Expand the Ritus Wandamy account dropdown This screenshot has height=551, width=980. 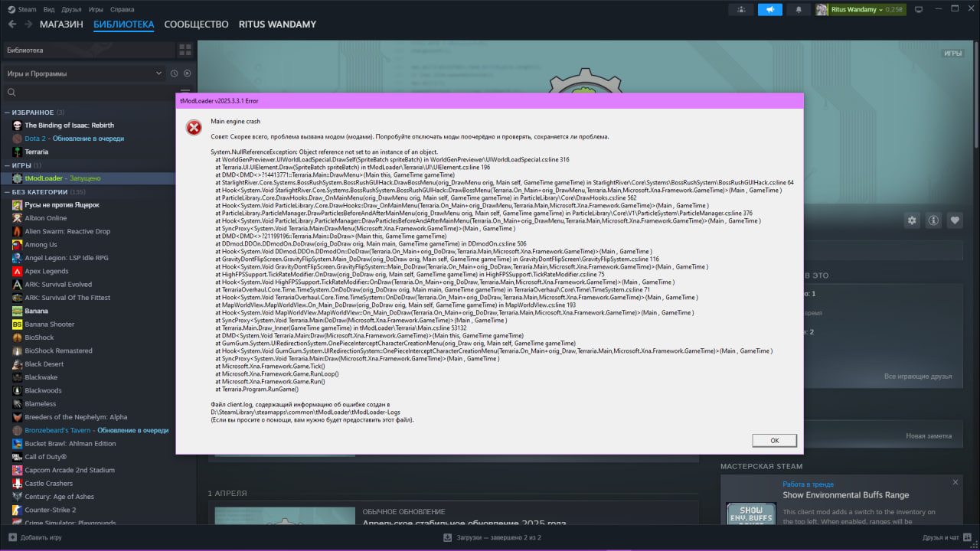tap(857, 9)
